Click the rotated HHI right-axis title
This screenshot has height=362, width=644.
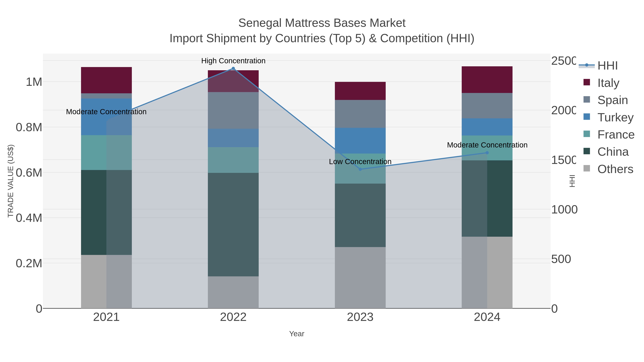[x=572, y=181]
